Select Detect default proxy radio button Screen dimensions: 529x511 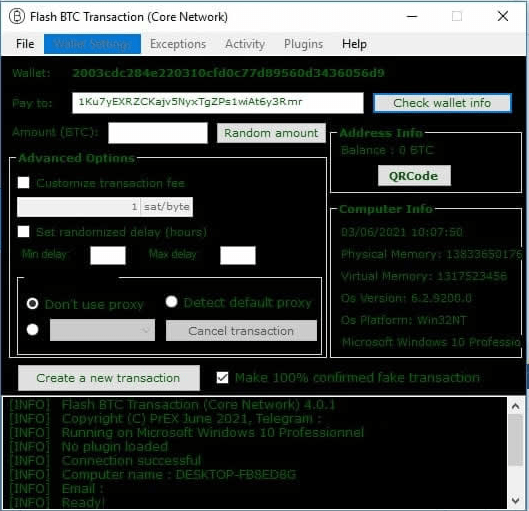tap(171, 302)
